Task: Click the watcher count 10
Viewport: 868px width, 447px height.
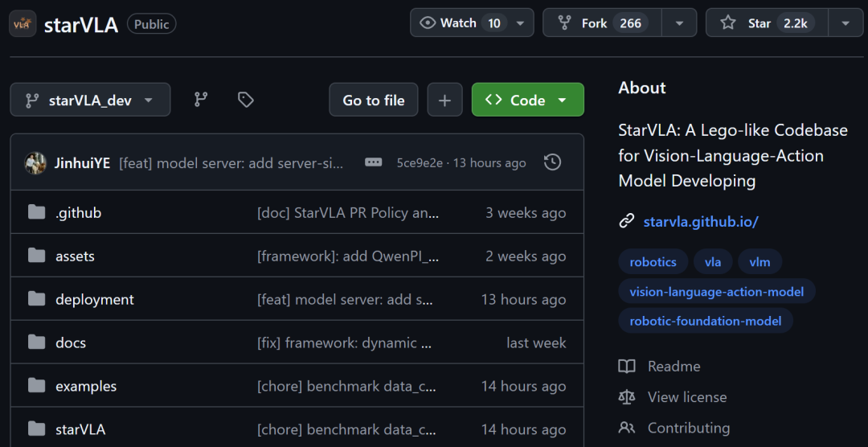Action: point(493,23)
